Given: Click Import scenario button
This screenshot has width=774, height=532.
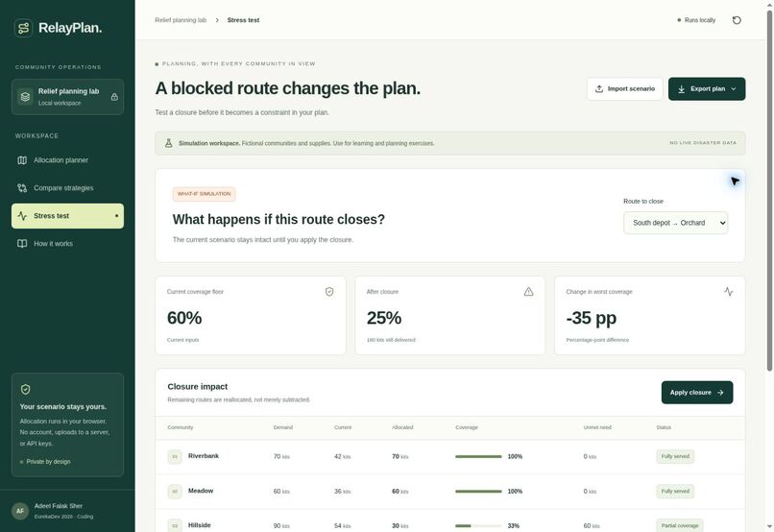Looking at the screenshot, I should [x=624, y=89].
